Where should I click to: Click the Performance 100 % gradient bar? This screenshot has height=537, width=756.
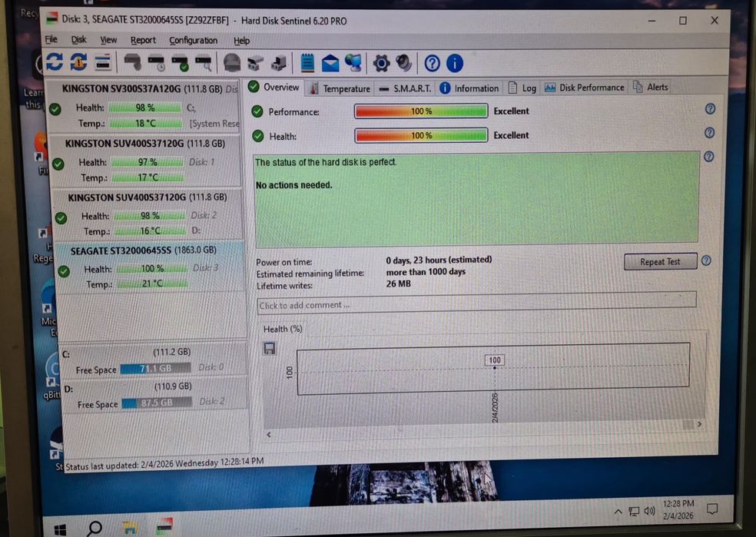tap(421, 111)
